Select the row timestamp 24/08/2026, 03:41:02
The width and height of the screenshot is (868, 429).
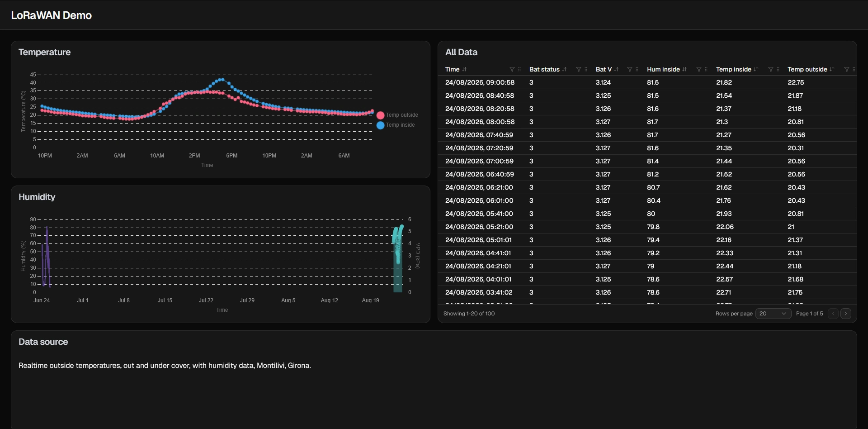pos(479,292)
